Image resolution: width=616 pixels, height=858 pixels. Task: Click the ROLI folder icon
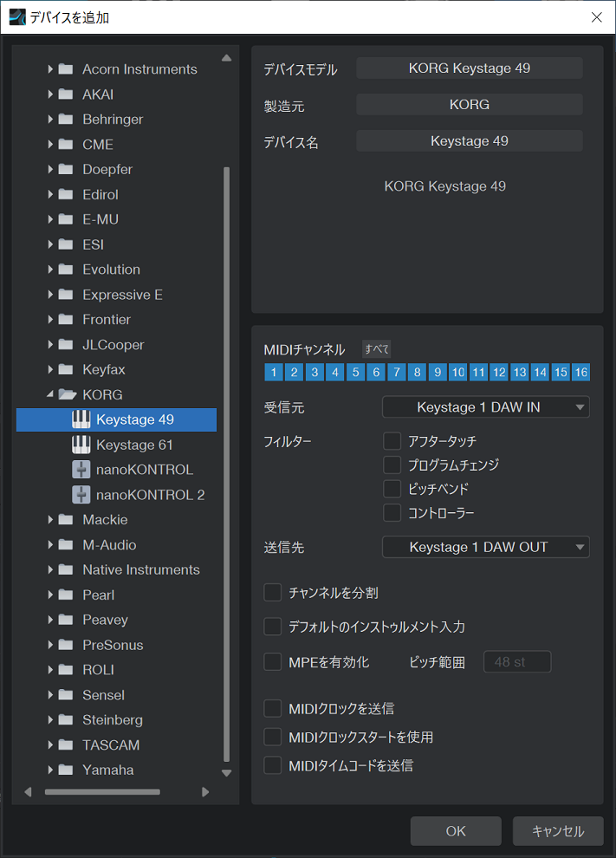[x=66, y=670]
